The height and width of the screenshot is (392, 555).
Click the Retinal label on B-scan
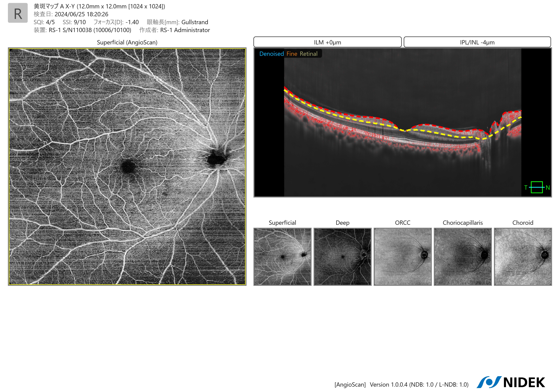pos(309,54)
